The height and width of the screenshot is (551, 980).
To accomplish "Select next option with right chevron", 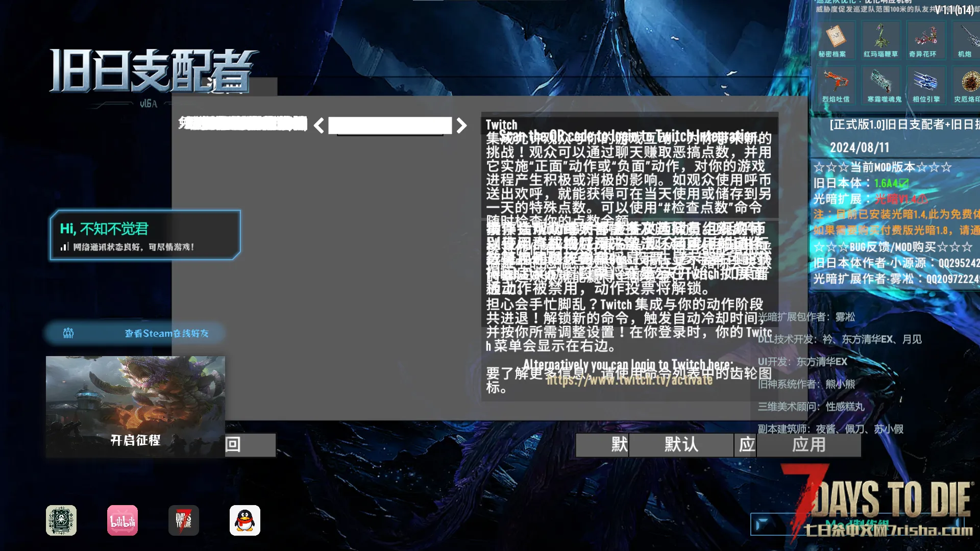I will click(461, 126).
